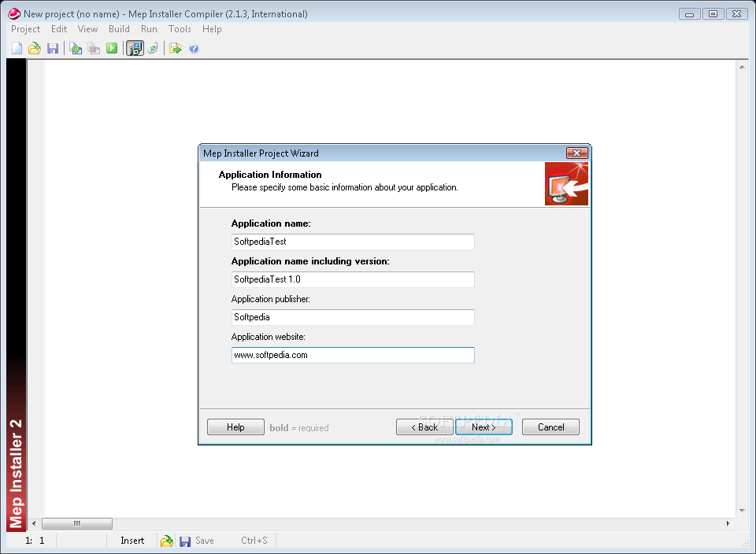Viewport: 756px width, 554px height.
Task: Click the uninstaller recycle bin icon
Action: [x=152, y=48]
